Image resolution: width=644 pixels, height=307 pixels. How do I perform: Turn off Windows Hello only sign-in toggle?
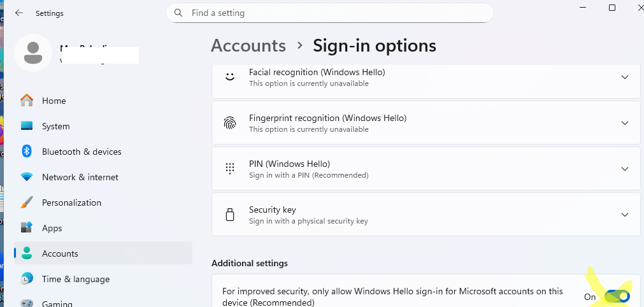tap(617, 296)
